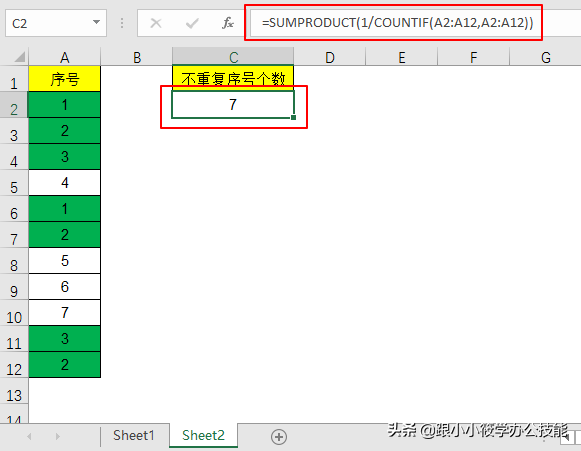Viewport: 581px width, 451px height.
Task: Click cell A4 containing 3
Action: coord(64,157)
